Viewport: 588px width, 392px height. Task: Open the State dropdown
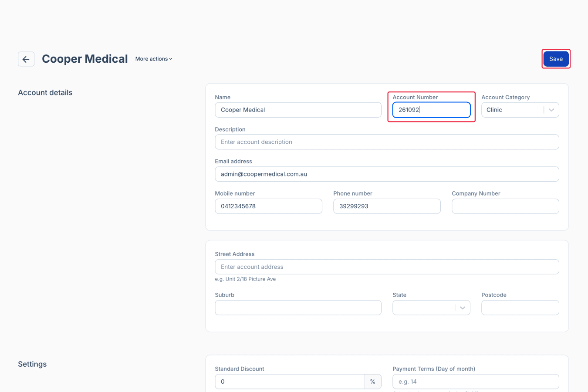pos(431,308)
